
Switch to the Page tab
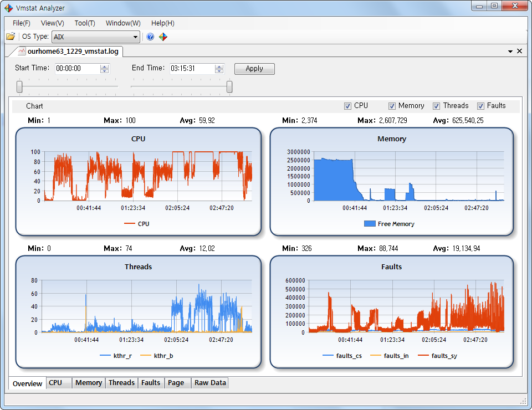coord(177,383)
